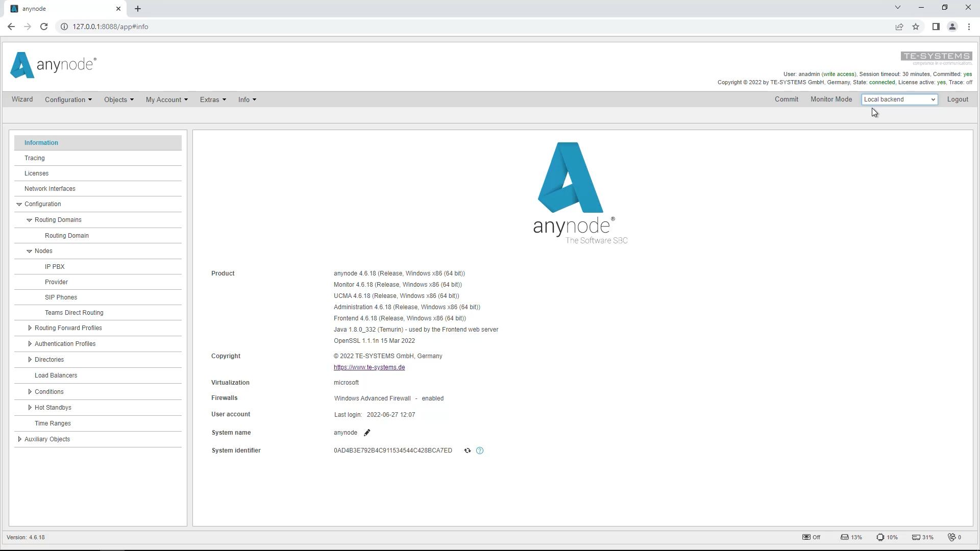Open the Configuration menu dropdown
Image resolution: width=980 pixels, height=551 pixels.
[x=68, y=99]
